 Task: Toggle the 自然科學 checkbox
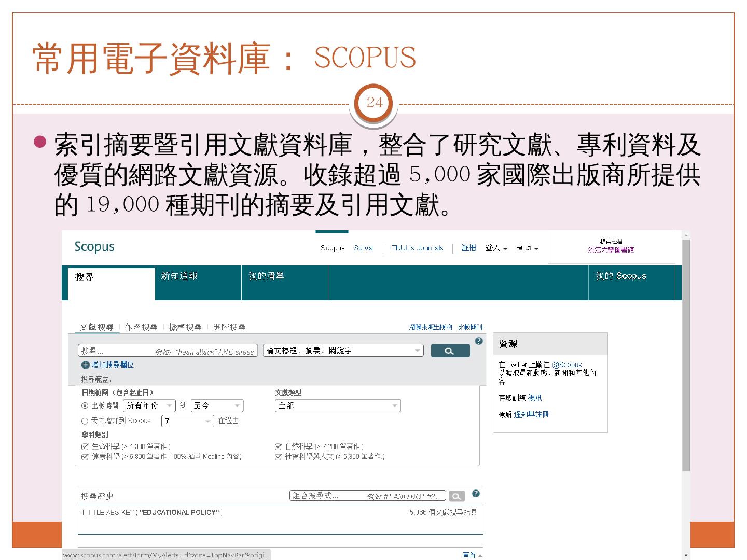pos(278,446)
